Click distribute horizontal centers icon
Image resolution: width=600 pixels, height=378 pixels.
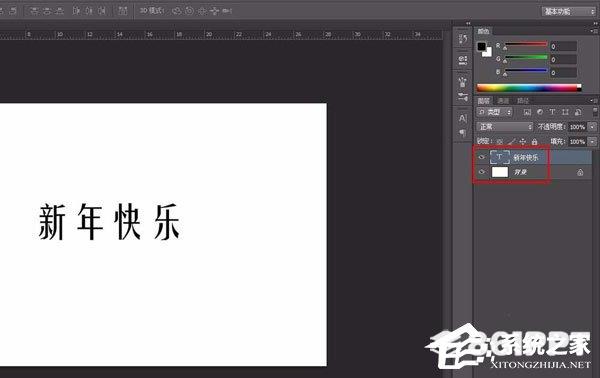click(x=89, y=11)
